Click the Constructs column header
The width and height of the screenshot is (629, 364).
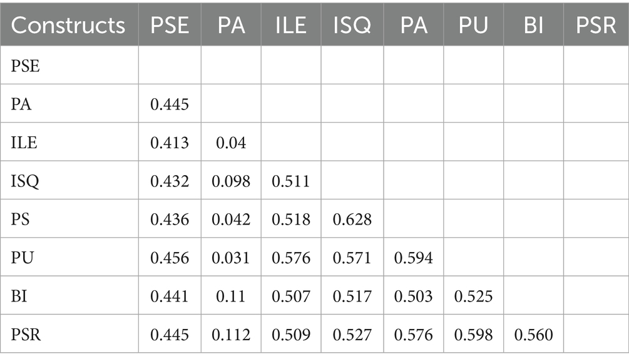[x=68, y=25]
